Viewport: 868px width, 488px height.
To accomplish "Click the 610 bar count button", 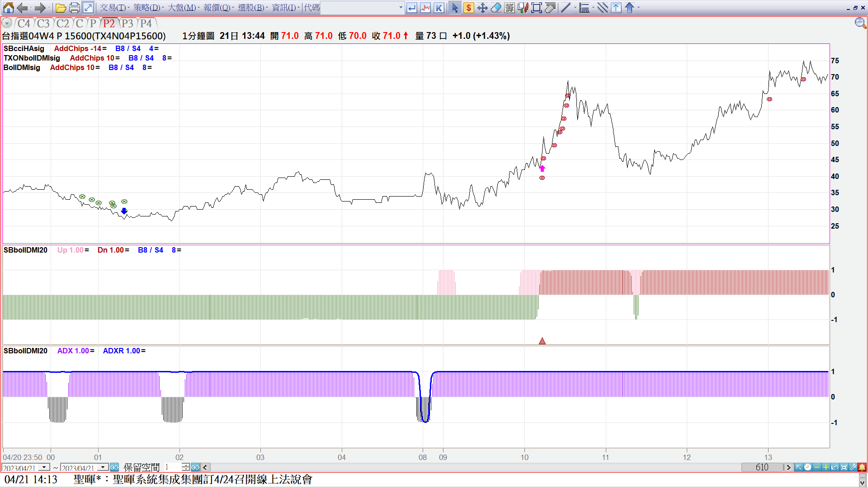I will pyautogui.click(x=762, y=467).
